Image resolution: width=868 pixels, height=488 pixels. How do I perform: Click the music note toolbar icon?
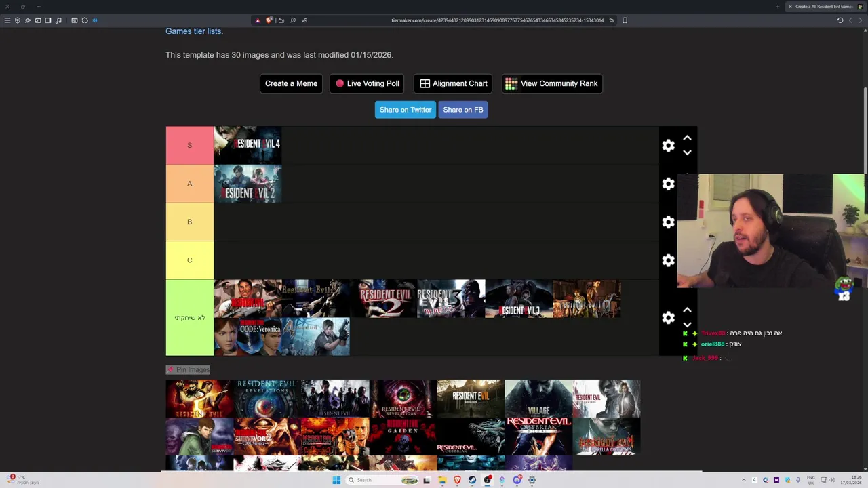pyautogui.click(x=58, y=20)
